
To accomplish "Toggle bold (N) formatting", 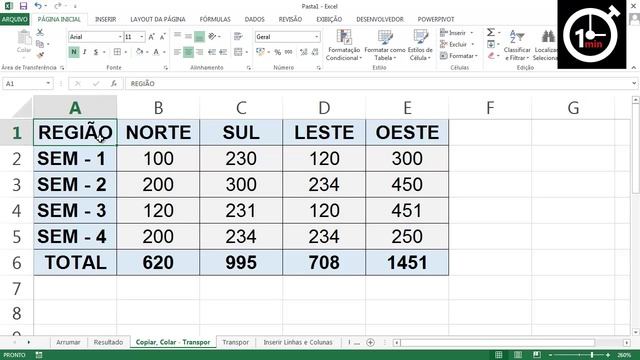I will pos(74,52).
